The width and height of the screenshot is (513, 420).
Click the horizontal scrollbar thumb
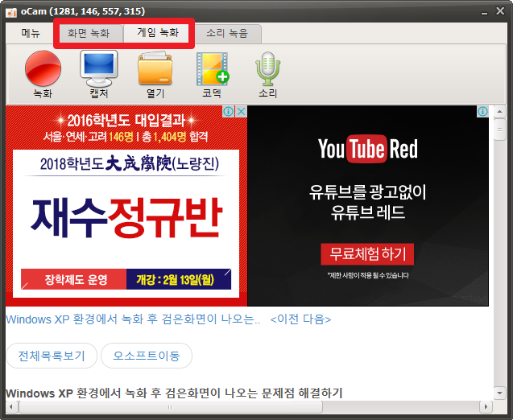pyautogui.click(x=171, y=407)
